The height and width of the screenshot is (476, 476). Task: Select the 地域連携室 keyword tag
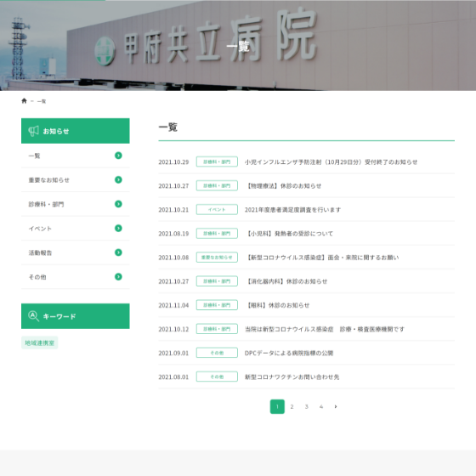pos(39,343)
